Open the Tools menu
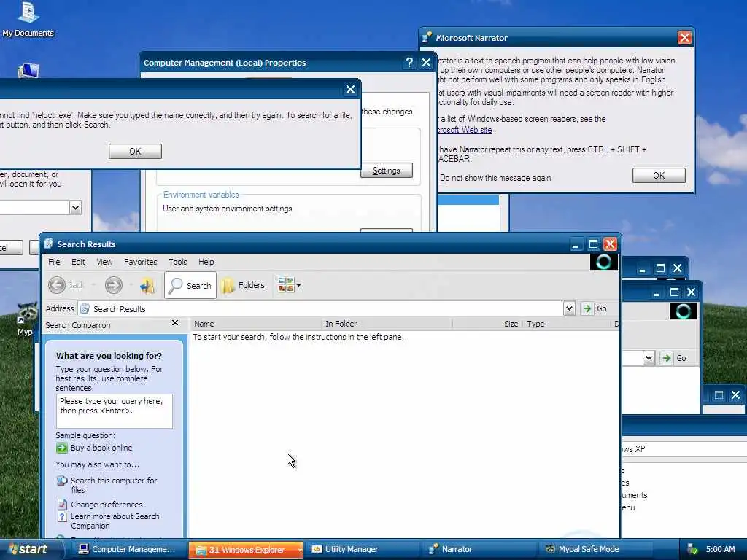This screenshot has height=560, width=747. coord(178,262)
